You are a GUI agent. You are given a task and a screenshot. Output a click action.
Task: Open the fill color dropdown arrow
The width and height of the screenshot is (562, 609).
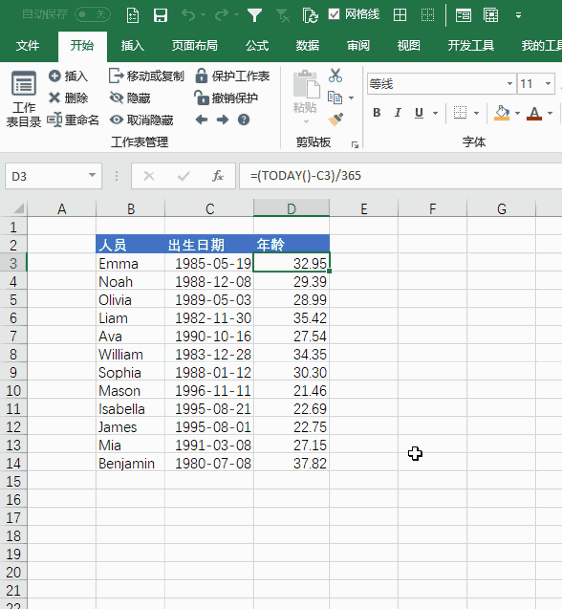coord(517,113)
